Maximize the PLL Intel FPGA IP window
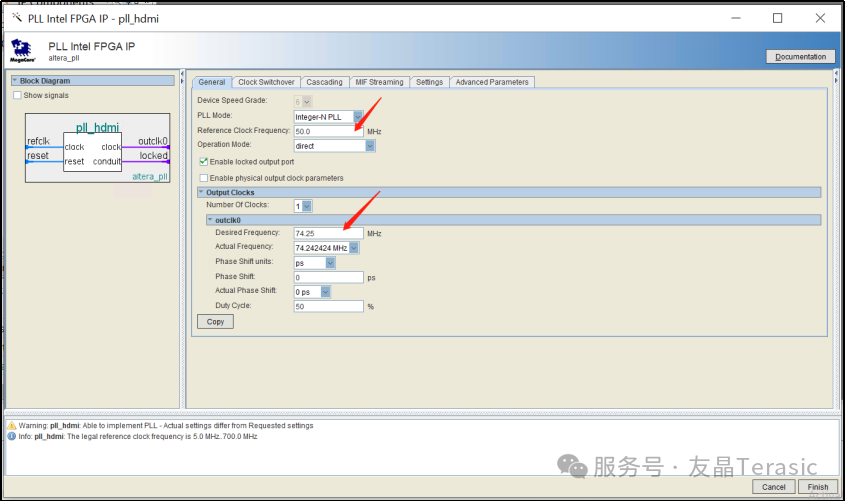This screenshot has width=845, height=501. pyautogui.click(x=777, y=18)
